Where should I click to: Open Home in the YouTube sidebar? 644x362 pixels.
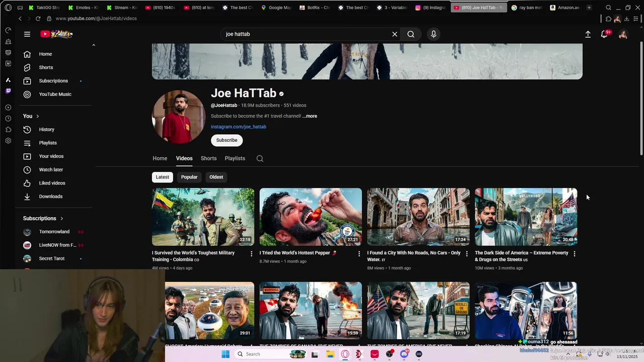[55, 54]
